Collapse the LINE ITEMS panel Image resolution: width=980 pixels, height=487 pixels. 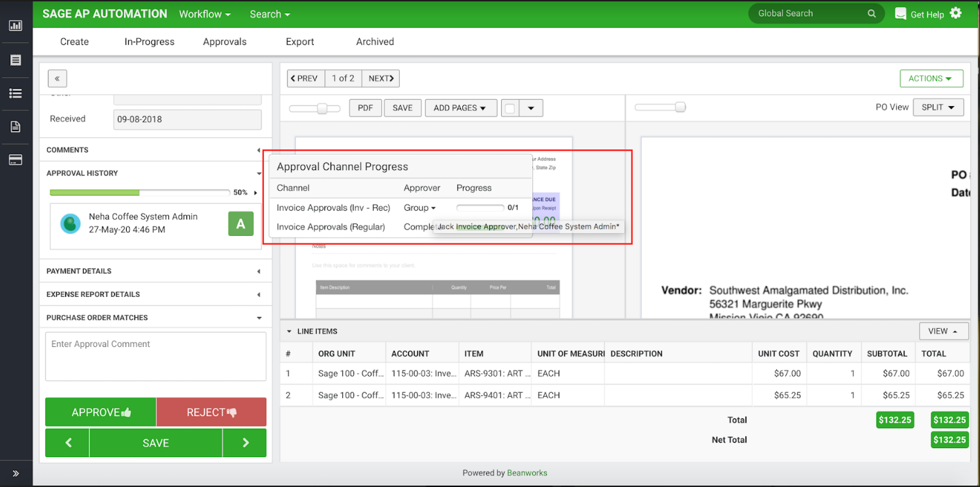[289, 332]
